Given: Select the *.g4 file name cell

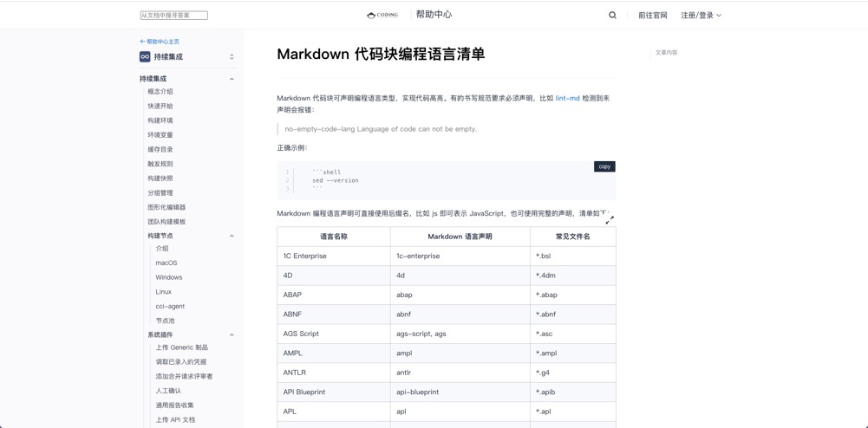Looking at the screenshot, I should 573,373.
